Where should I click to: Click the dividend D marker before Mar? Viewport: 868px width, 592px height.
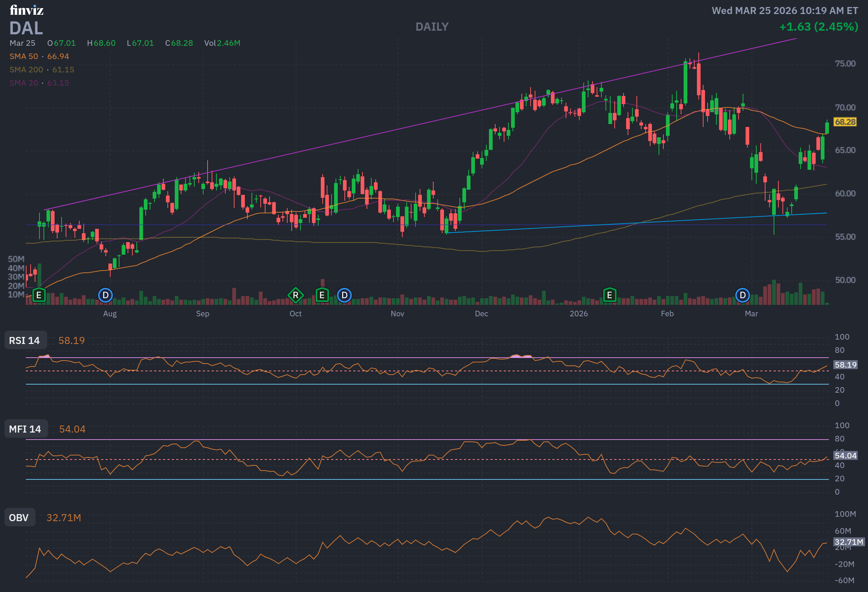(x=743, y=295)
